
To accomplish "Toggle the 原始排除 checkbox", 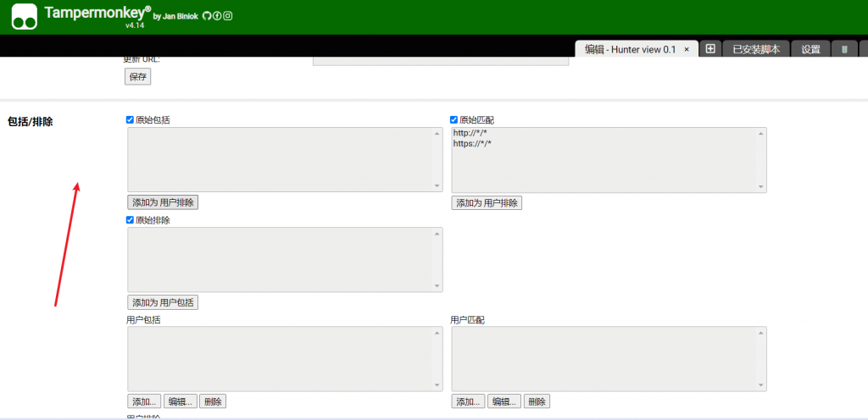I will click(x=130, y=219).
